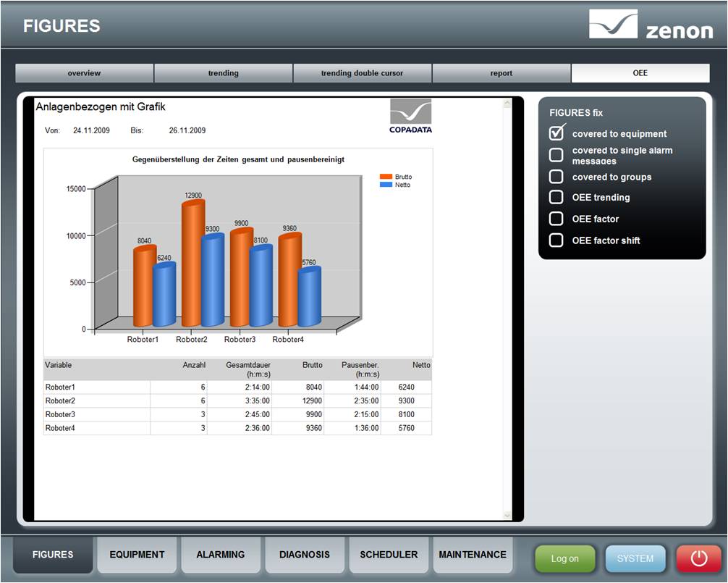Image resolution: width=728 pixels, height=583 pixels.
Task: Switch to the overview tab
Action: [x=85, y=73]
